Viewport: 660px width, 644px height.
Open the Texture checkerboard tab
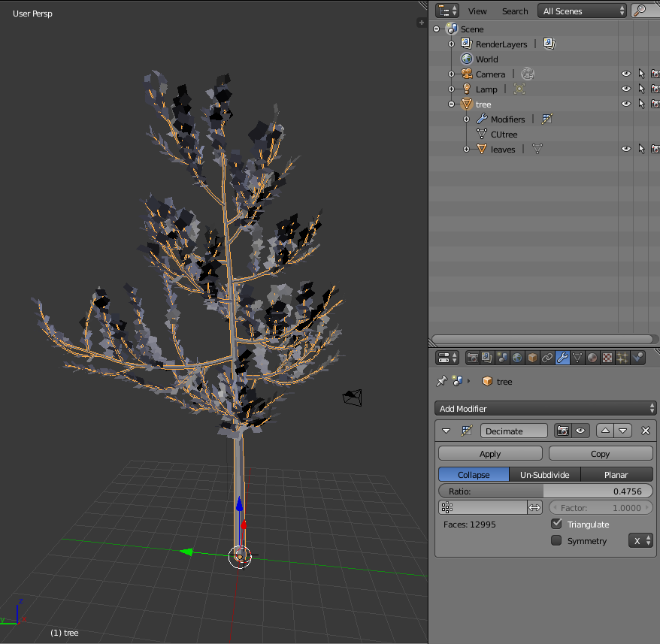pos(607,358)
